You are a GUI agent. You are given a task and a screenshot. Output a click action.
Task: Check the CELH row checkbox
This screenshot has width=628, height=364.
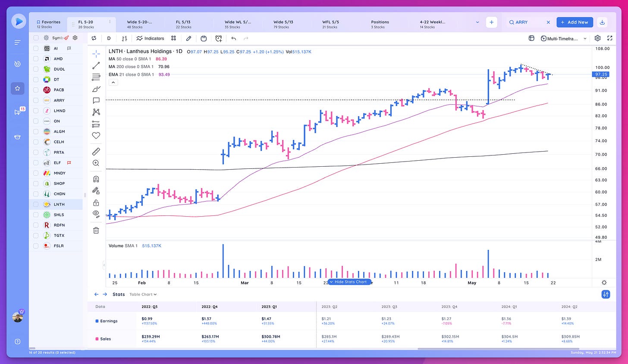tap(36, 142)
